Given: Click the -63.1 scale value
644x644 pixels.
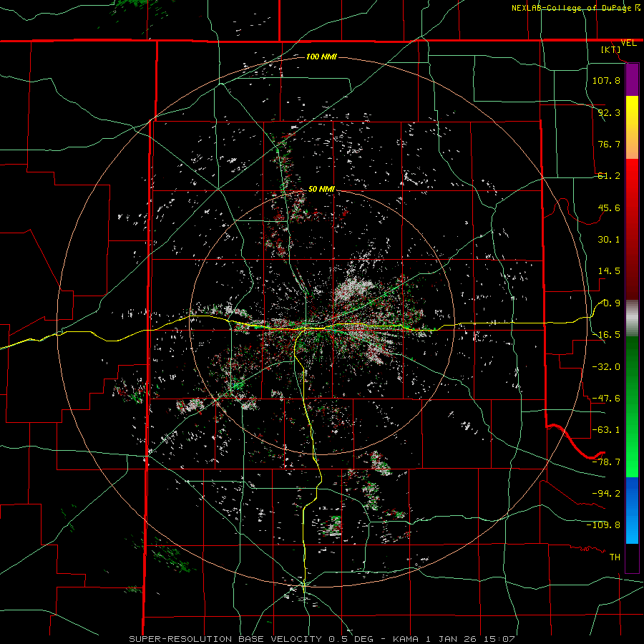Looking at the screenshot, I should click(x=606, y=430).
